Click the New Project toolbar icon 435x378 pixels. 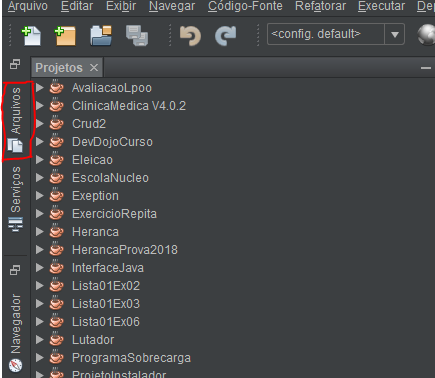pos(65,36)
